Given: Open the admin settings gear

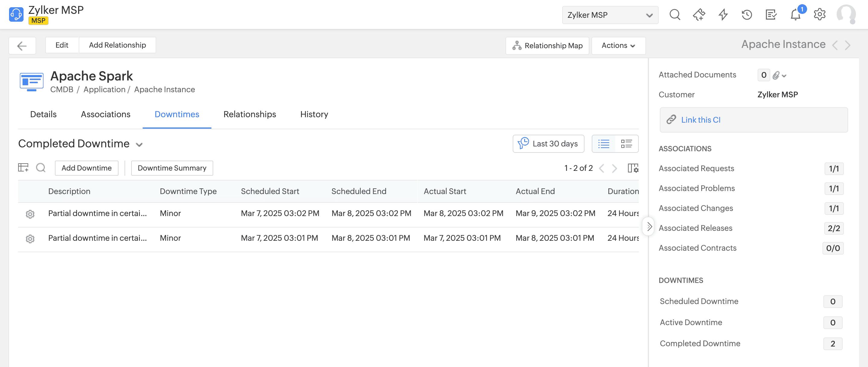Looking at the screenshot, I should click(819, 14).
